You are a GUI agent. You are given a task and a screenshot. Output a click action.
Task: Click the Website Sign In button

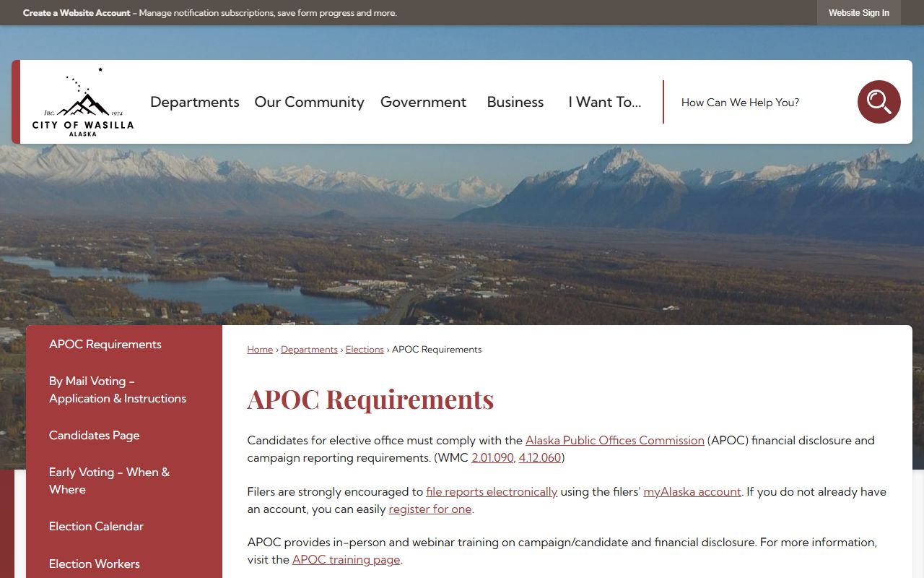tap(859, 13)
